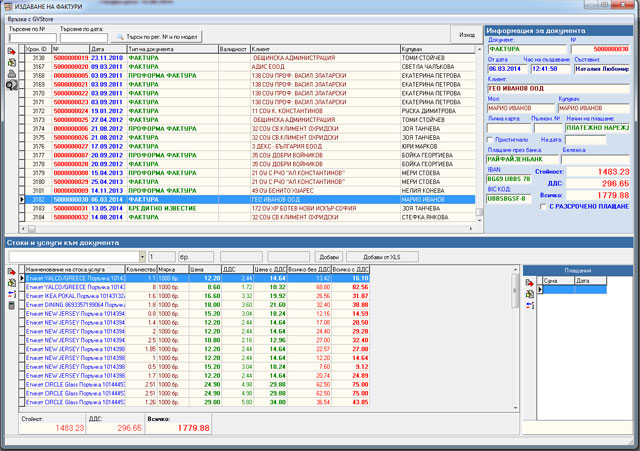640x451 pixels.
Task: Select document row 5000000019
Action: [x=250, y=58]
